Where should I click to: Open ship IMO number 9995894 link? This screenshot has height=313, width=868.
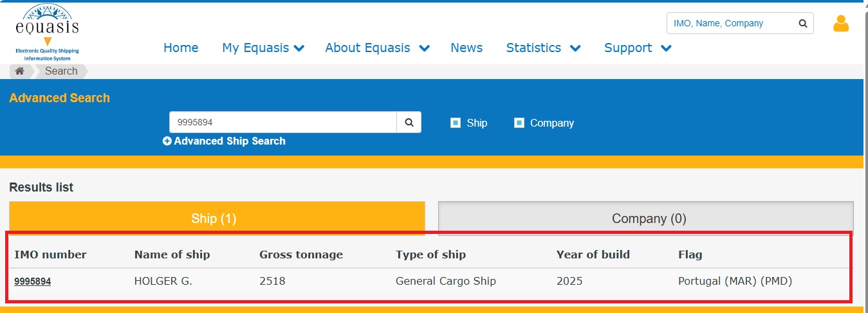point(33,282)
